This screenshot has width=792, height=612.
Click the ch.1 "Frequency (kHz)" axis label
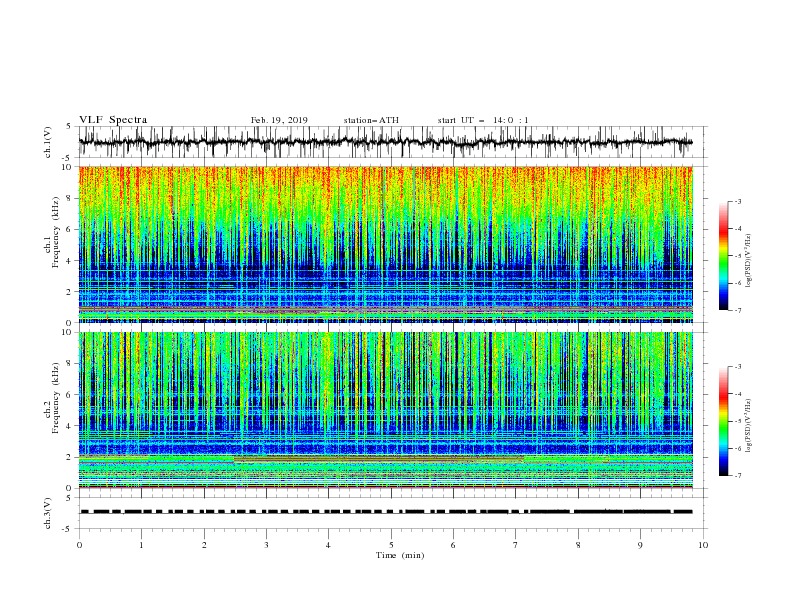(56, 233)
